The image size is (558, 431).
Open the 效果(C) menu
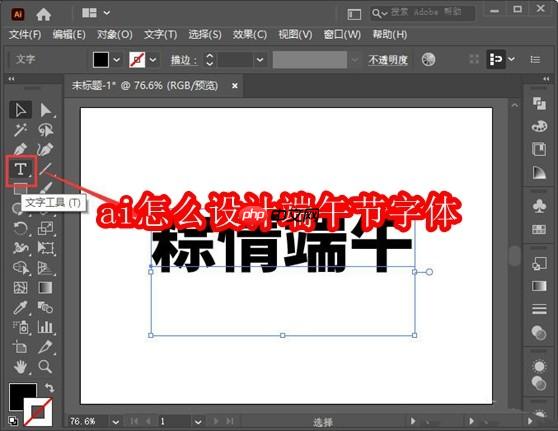250,35
